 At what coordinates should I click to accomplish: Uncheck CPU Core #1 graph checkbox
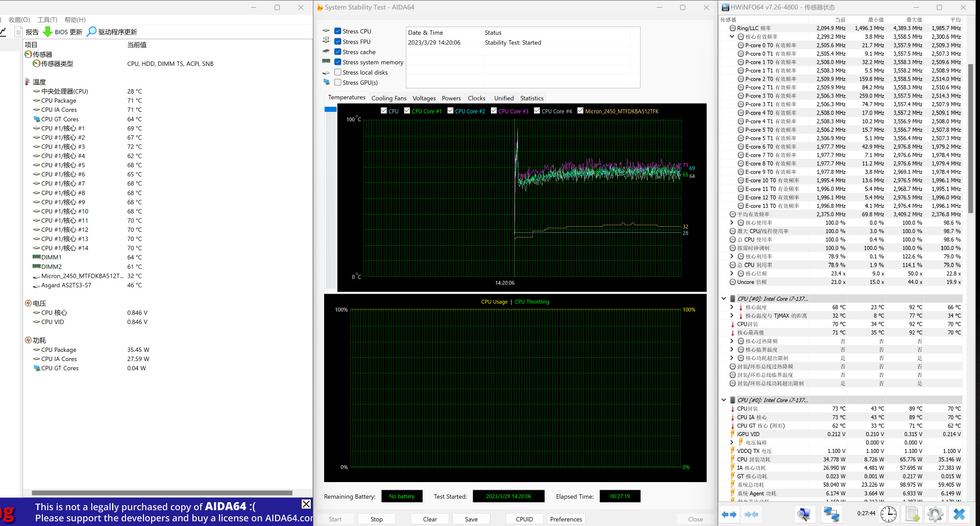tap(407, 111)
